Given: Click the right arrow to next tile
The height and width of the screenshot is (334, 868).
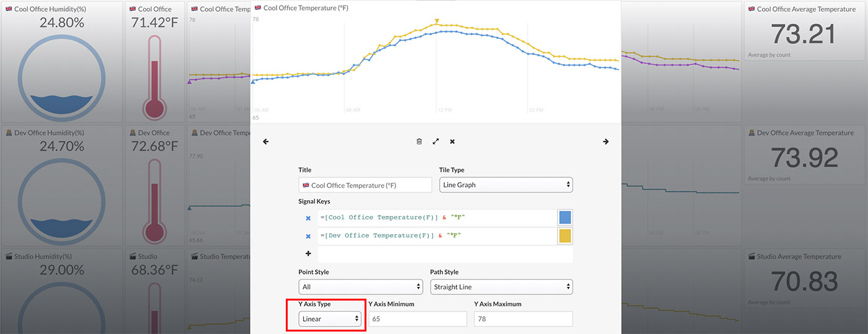Looking at the screenshot, I should tap(606, 142).
